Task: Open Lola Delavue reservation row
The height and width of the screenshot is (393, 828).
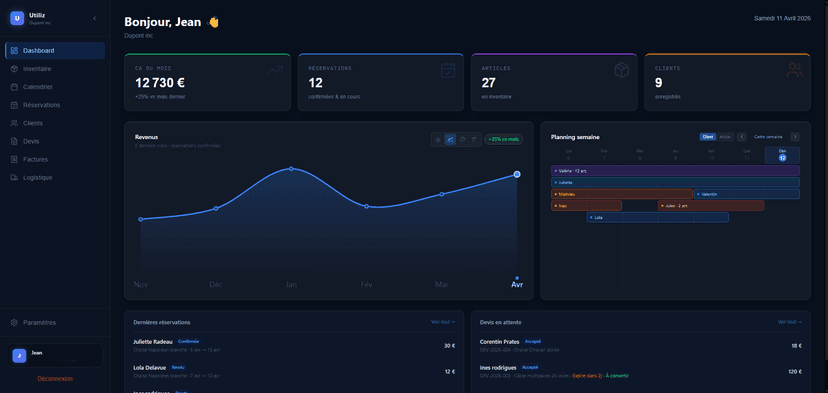Action: click(294, 371)
